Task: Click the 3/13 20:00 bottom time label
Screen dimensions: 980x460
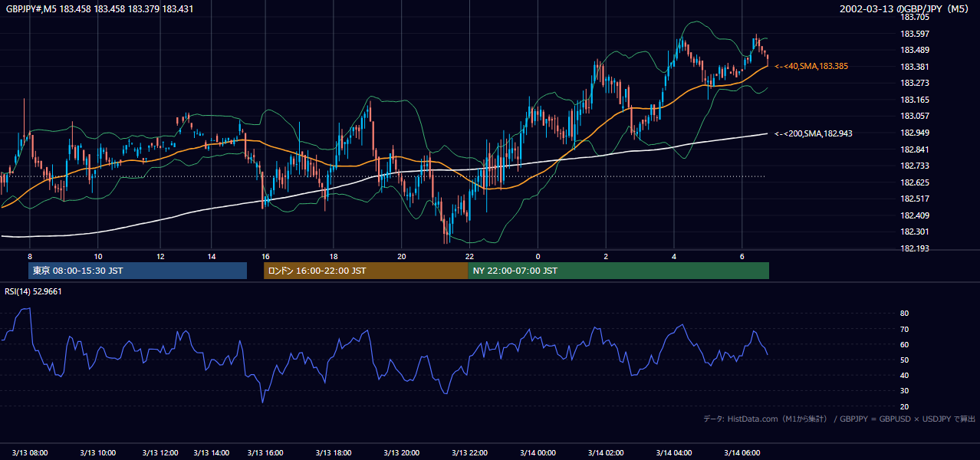Action: pos(402,453)
